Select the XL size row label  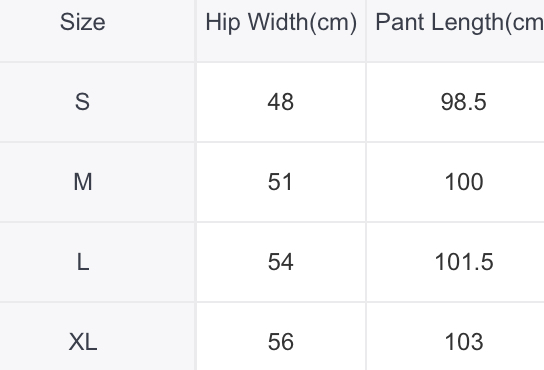tap(83, 342)
